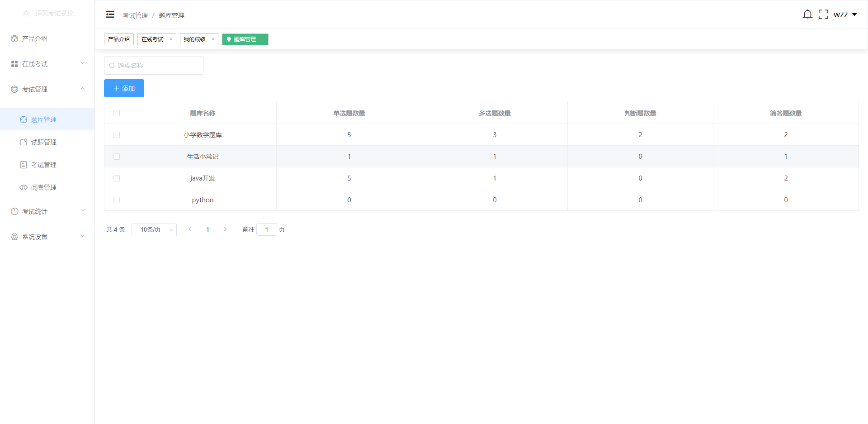Click 共 4 条 total count text
This screenshot has height=424, width=868.
[115, 230]
